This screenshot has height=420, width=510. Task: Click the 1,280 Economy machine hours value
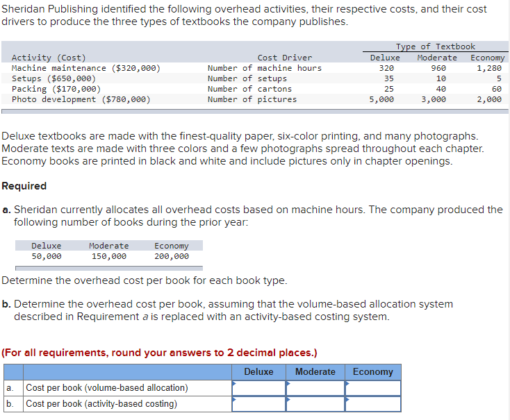tap(489, 68)
